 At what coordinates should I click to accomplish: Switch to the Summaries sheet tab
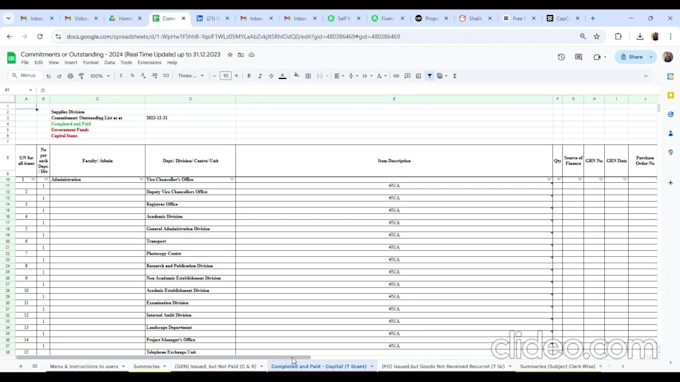point(147,366)
